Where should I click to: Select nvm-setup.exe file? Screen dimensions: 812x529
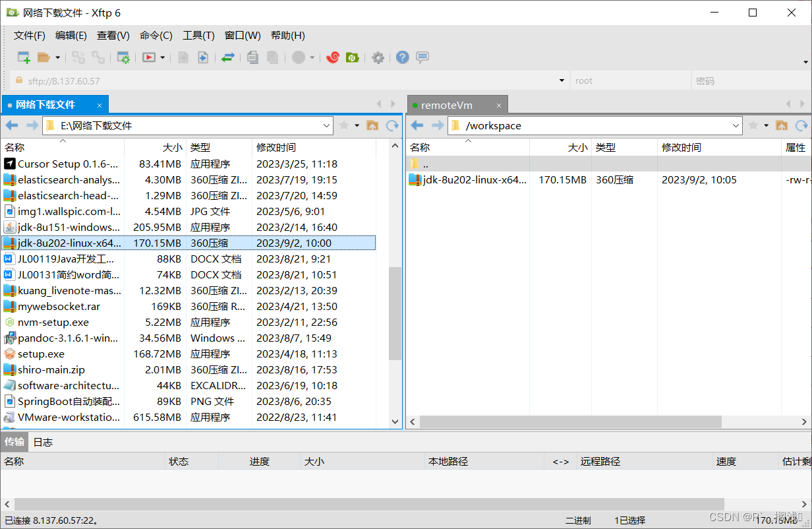tap(188, 322)
